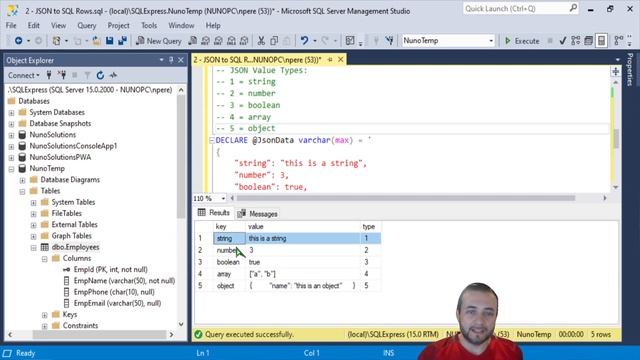The width and height of the screenshot is (640, 360).
Task: Click the horizontal scrollbar of the code editor
Action: [405, 198]
